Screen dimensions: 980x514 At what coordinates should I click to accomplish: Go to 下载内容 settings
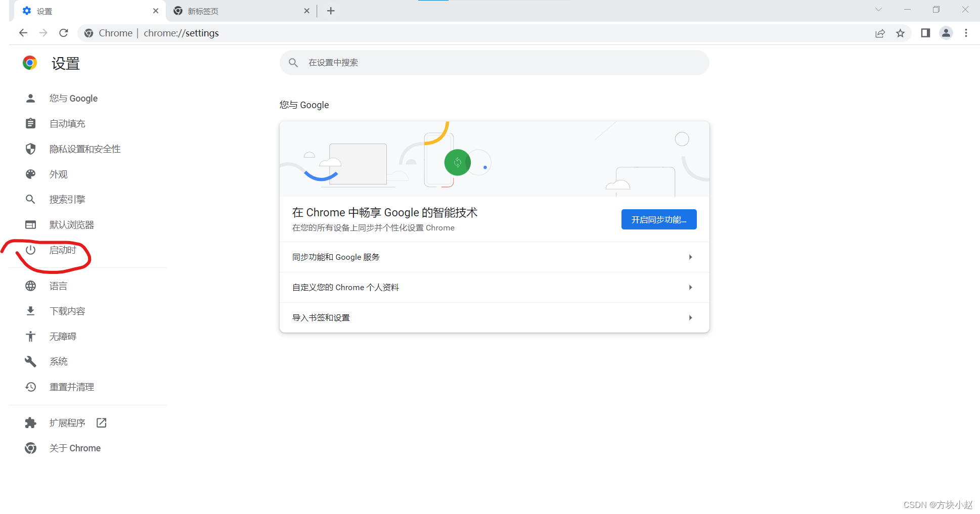[x=67, y=311]
